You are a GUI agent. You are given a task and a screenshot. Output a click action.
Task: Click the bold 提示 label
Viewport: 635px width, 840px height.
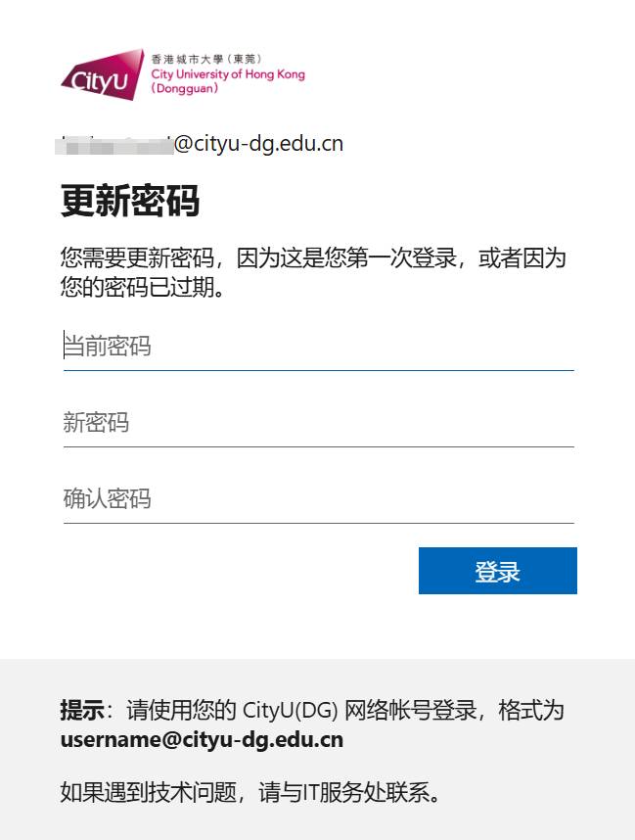click(x=82, y=711)
